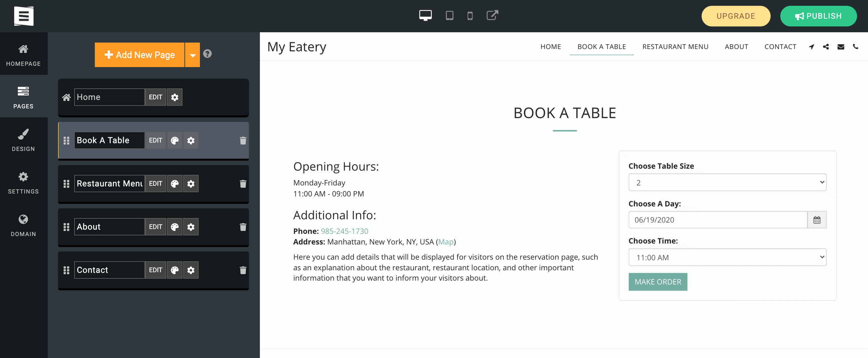Open design palette for Restaurant Menu
Viewport: 868px width, 358px height.
pos(174,184)
